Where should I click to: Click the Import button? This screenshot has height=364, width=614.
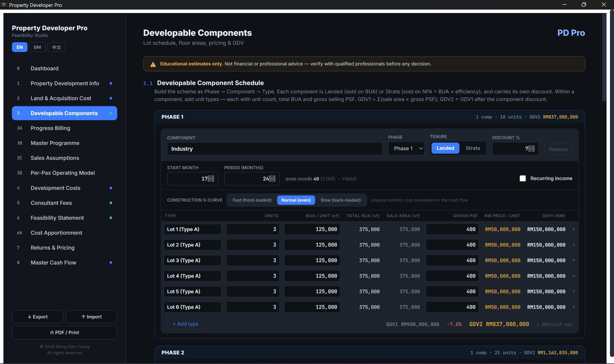point(91,317)
